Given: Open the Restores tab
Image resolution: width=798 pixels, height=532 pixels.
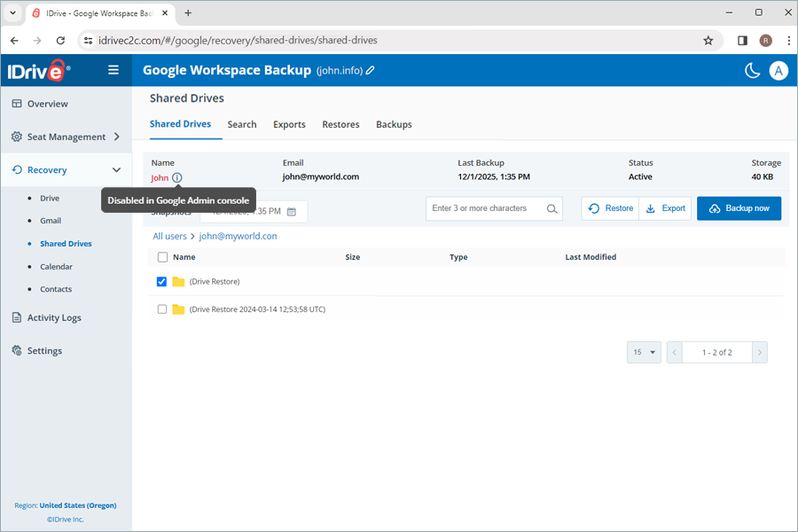Looking at the screenshot, I should pos(340,124).
